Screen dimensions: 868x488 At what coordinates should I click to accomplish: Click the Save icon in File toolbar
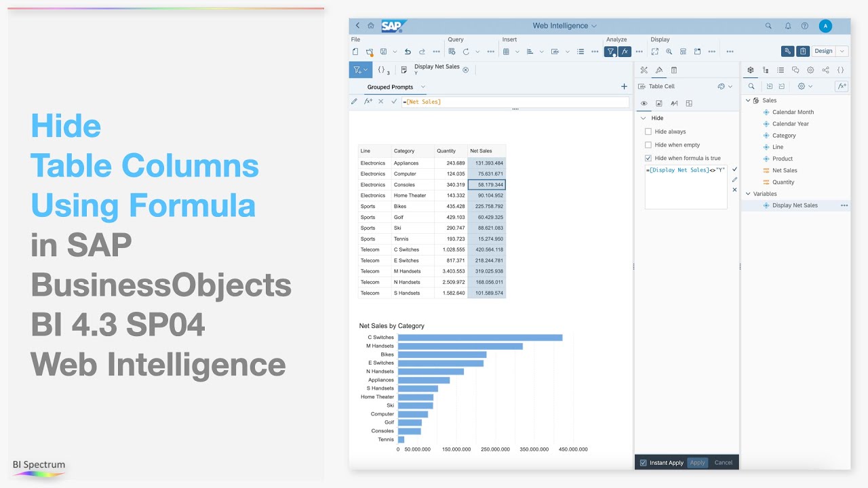coord(384,52)
